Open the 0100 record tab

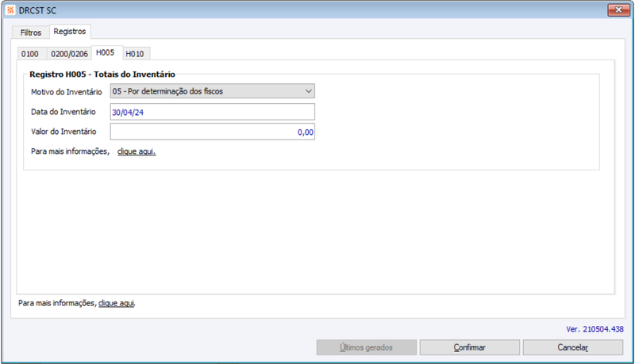click(30, 54)
